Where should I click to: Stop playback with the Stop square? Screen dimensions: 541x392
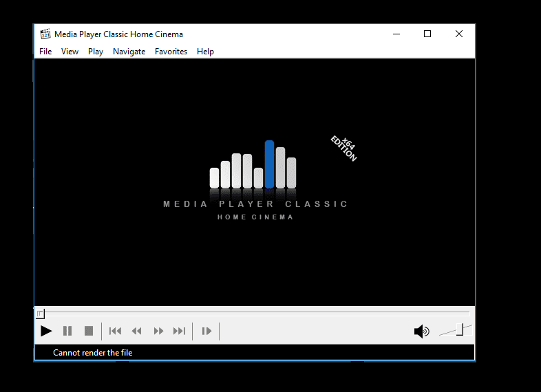pos(89,331)
